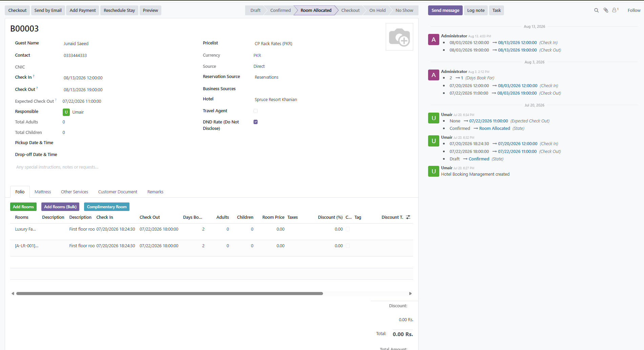Switch to the Folio tab
644x350 pixels.
(x=20, y=192)
